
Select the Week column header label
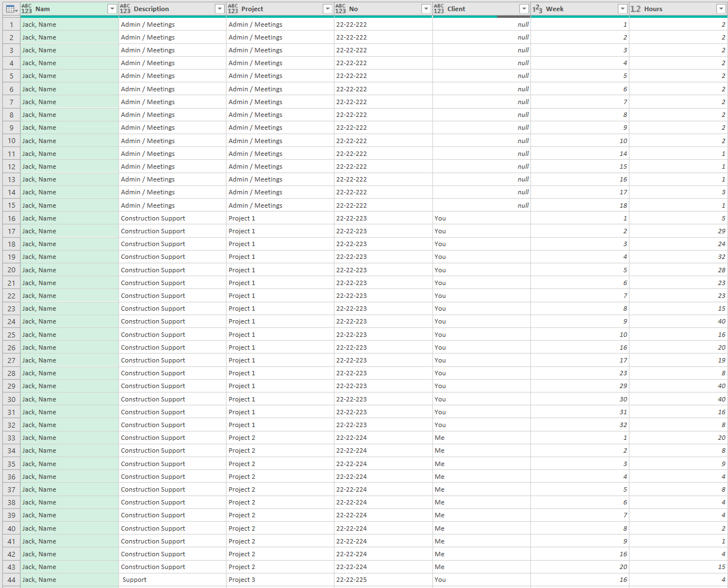(x=554, y=9)
